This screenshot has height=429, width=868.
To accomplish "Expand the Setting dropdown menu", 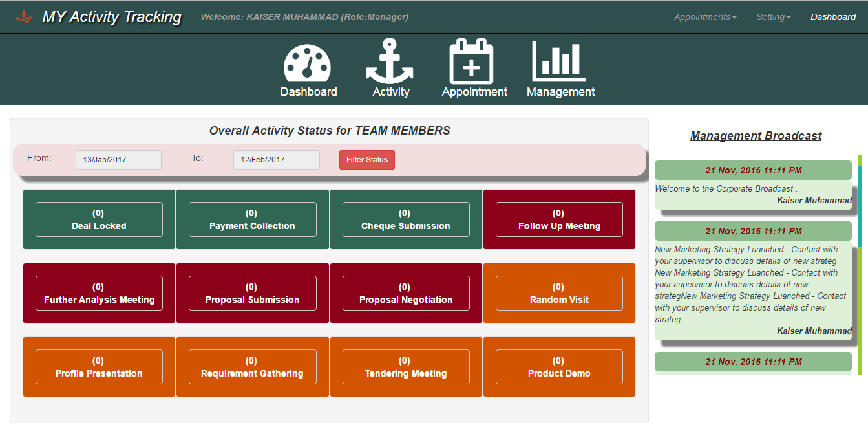I will click(x=773, y=17).
